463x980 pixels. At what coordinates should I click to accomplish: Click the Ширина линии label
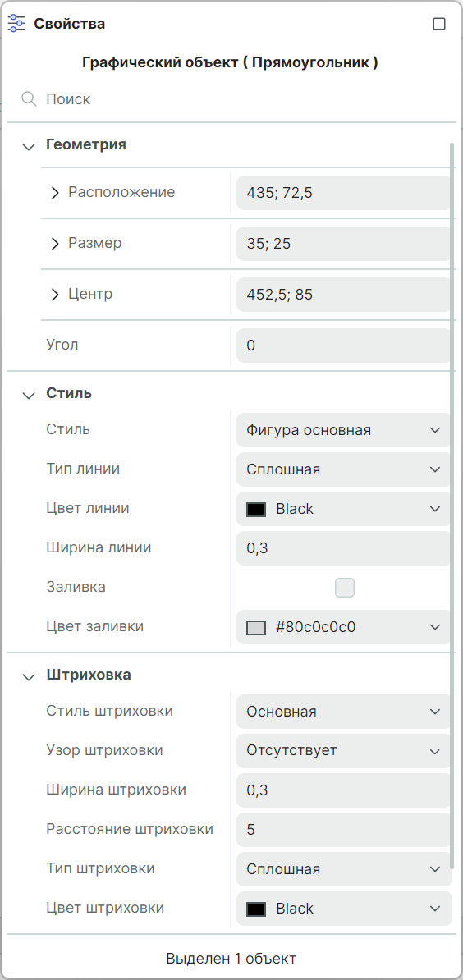99,547
